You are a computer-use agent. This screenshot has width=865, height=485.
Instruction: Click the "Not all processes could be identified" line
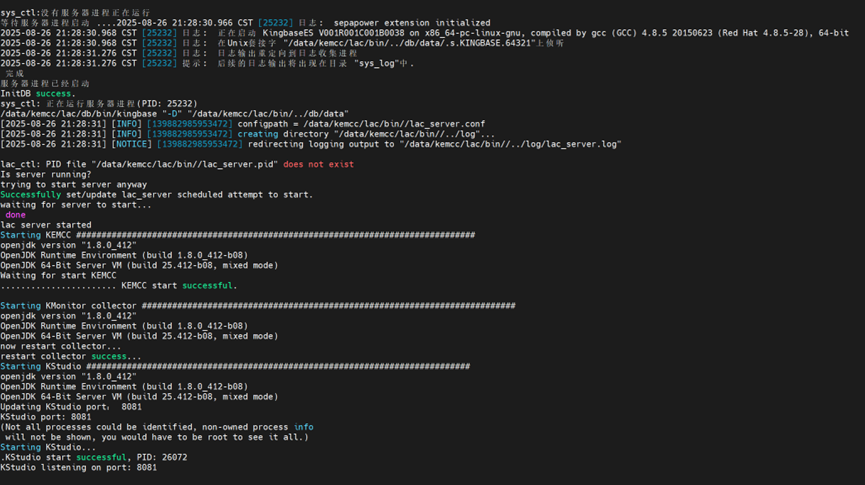pos(156,427)
